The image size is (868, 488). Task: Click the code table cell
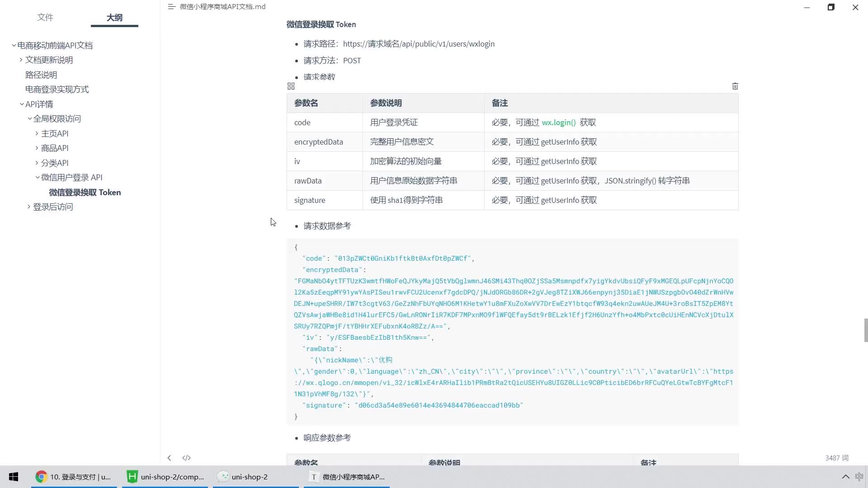pyautogui.click(x=325, y=122)
